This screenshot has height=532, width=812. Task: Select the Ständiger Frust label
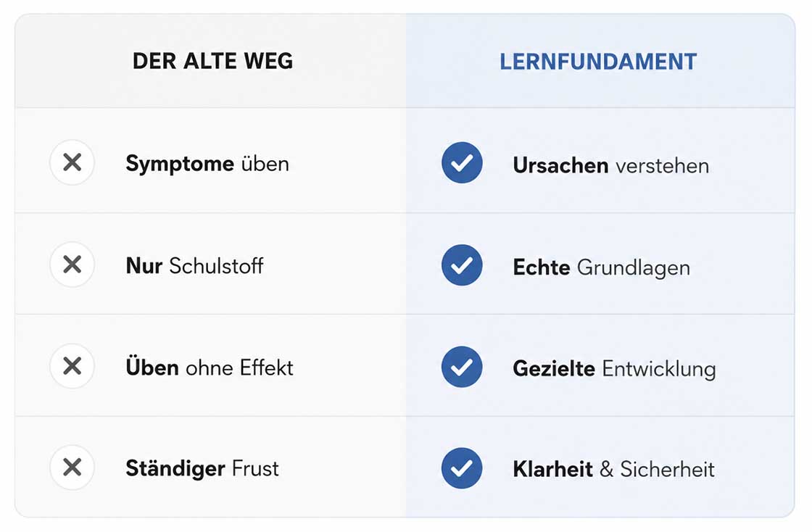pos(202,469)
